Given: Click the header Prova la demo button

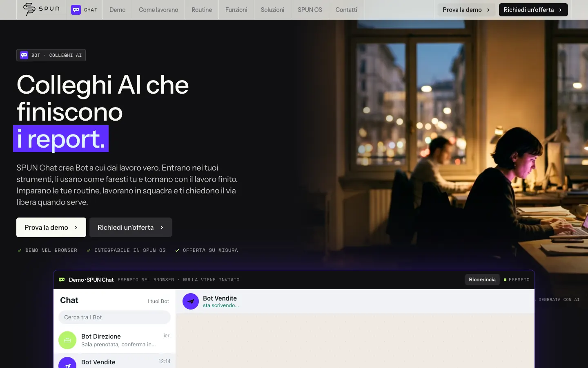Looking at the screenshot, I should (466, 10).
